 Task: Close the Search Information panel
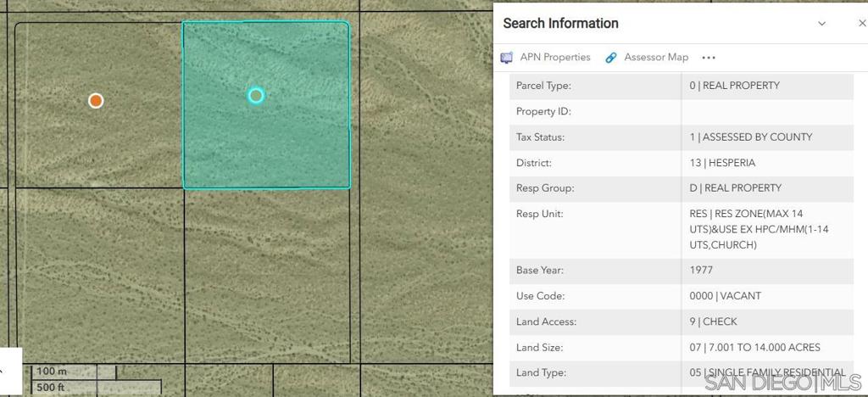click(861, 24)
